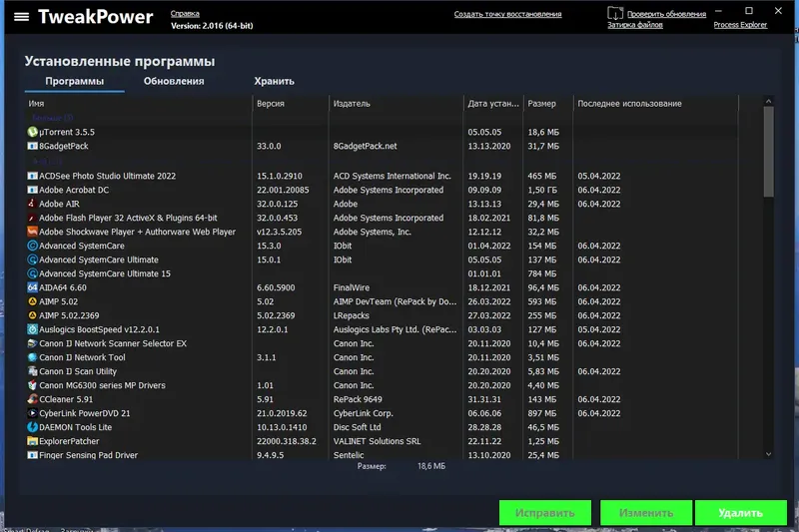Select the ExplorerPatcher folder icon
Viewport: 799px width, 532px height.
tap(32, 441)
